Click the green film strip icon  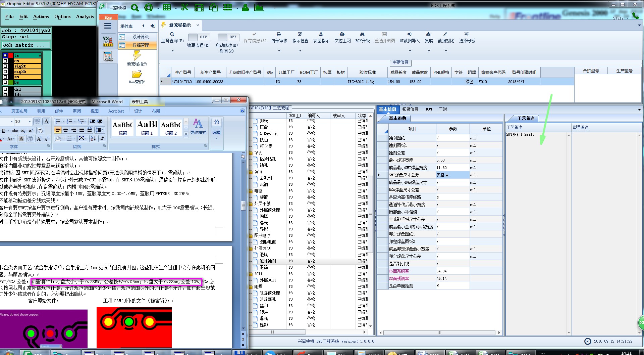199,7
